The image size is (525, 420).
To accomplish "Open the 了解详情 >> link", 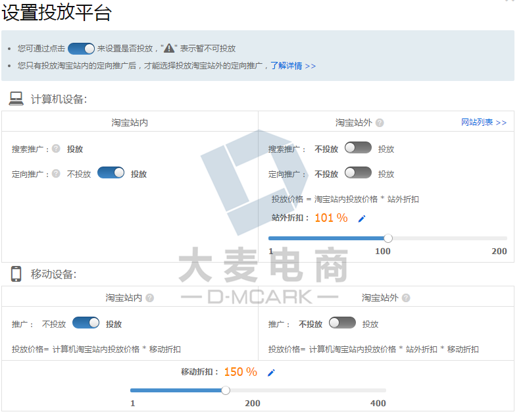I will pyautogui.click(x=293, y=66).
